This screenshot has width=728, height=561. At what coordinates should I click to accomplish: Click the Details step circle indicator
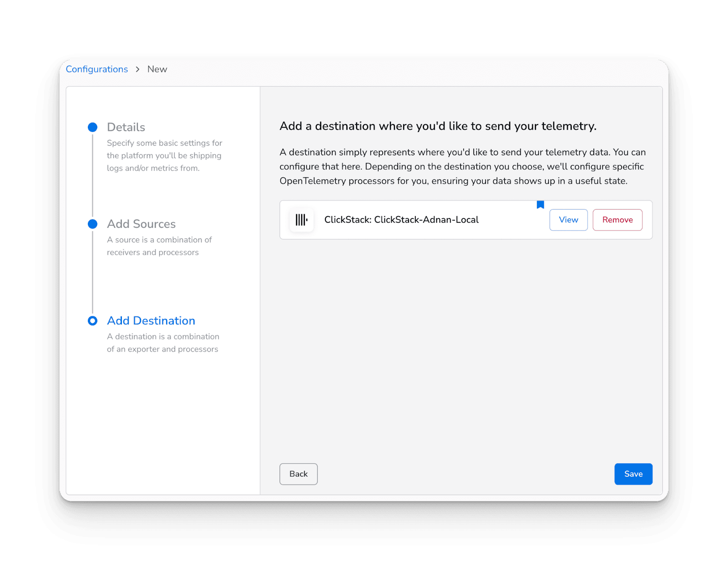point(92,127)
